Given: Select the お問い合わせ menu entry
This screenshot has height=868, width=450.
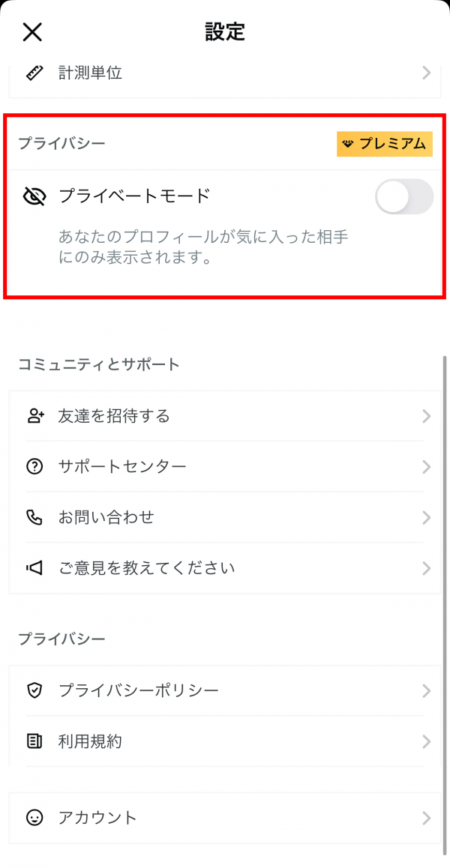Looking at the screenshot, I should 106,517.
